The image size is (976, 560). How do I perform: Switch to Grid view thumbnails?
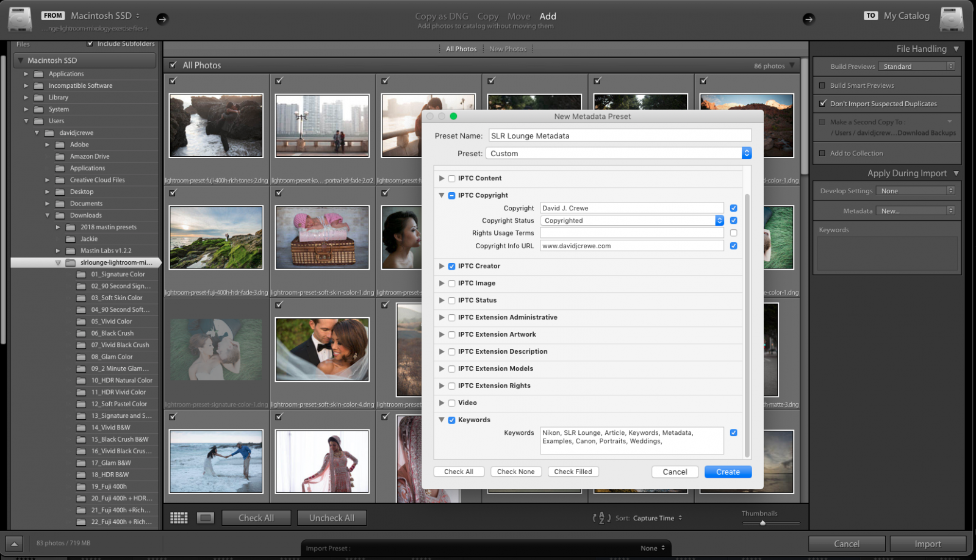(178, 517)
